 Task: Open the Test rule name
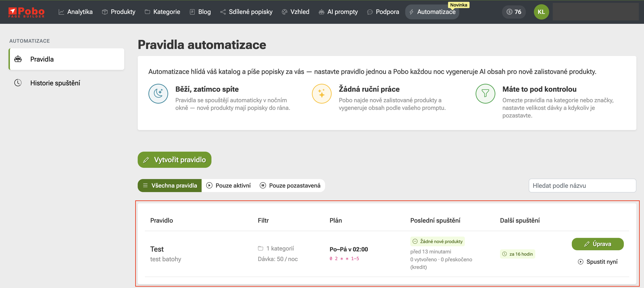(x=157, y=249)
